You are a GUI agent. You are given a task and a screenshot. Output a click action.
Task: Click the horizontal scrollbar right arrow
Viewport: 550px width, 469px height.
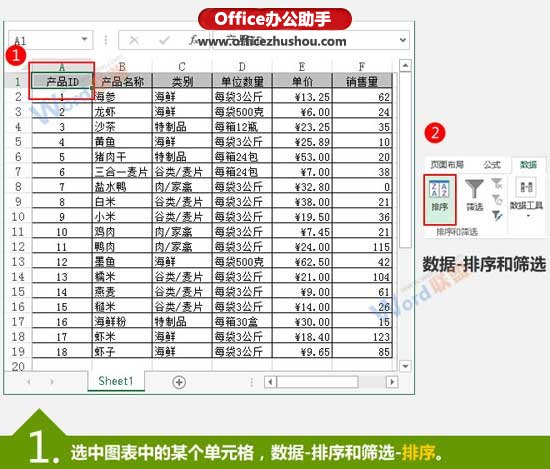click(x=392, y=382)
